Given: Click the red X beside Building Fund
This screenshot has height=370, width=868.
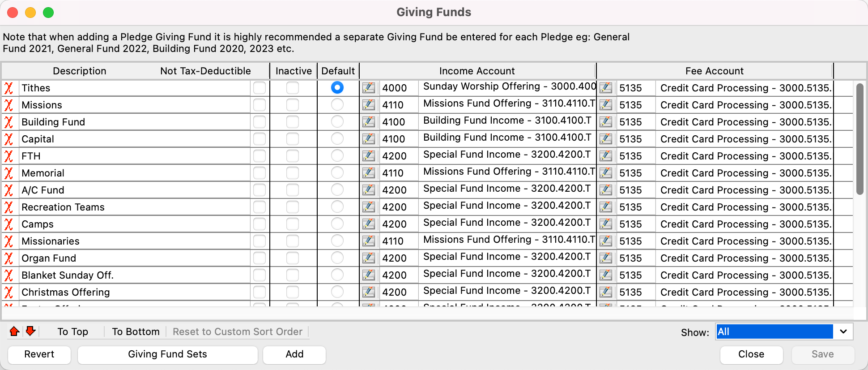Looking at the screenshot, I should (9, 122).
